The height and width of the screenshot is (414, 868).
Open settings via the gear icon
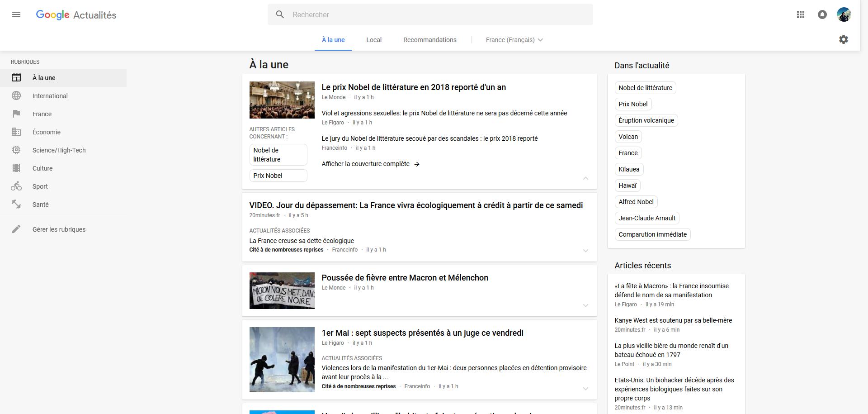(844, 39)
